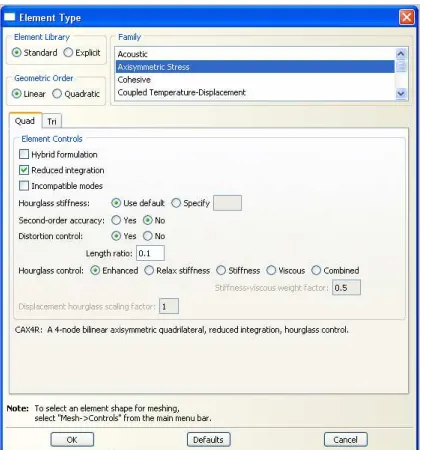Choose Quadratic geometric order
The height and width of the screenshot is (450, 424).
pyautogui.click(x=57, y=94)
